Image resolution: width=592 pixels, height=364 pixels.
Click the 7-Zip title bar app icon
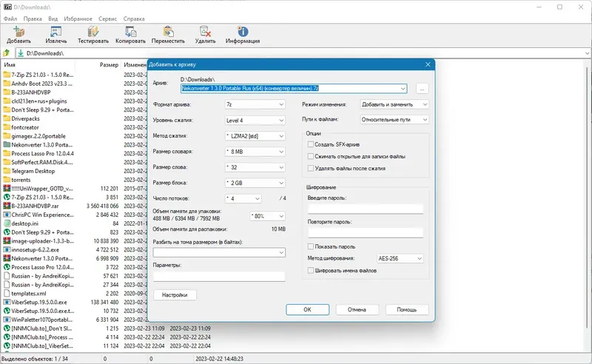coord(7,7)
